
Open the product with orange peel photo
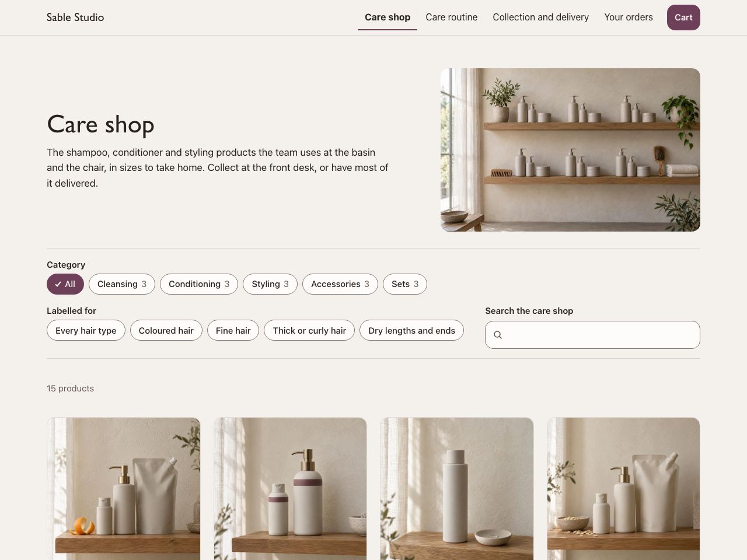click(124, 489)
